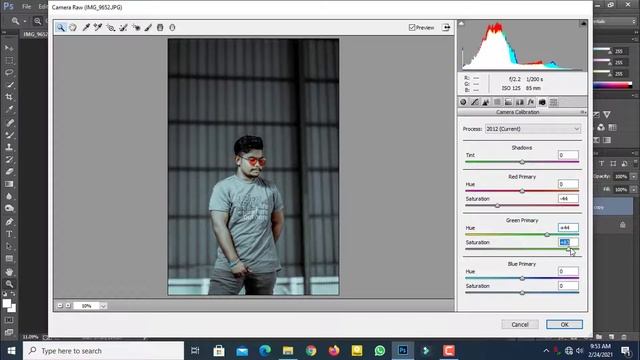Select the Zoom tool in Camera Raw toolbar
Viewport: 640px width, 360px height.
click(61, 27)
